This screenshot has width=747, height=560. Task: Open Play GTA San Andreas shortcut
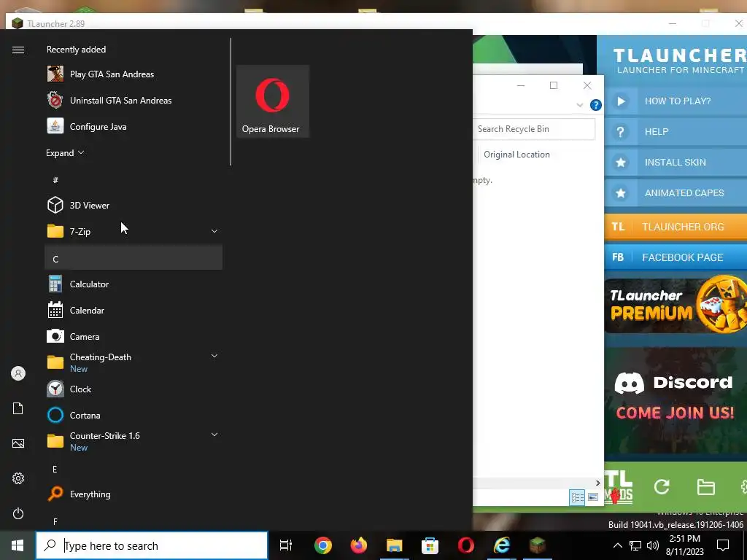[x=133, y=74]
